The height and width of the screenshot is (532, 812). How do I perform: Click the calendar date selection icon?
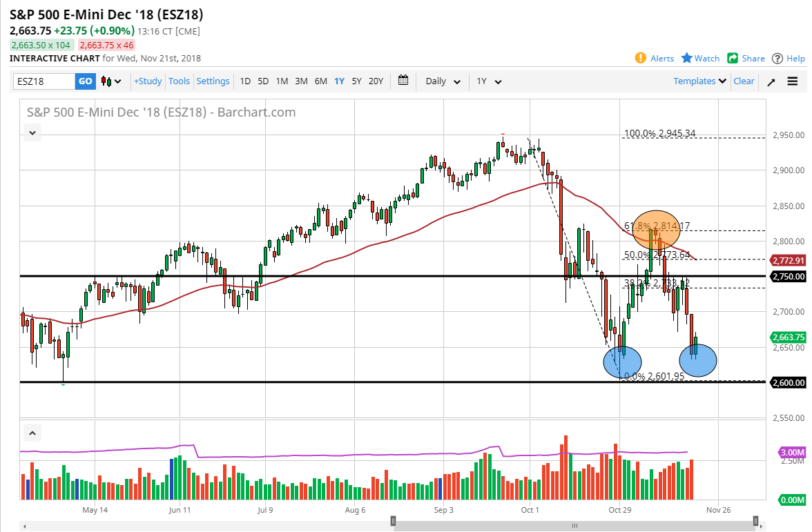[x=403, y=81]
